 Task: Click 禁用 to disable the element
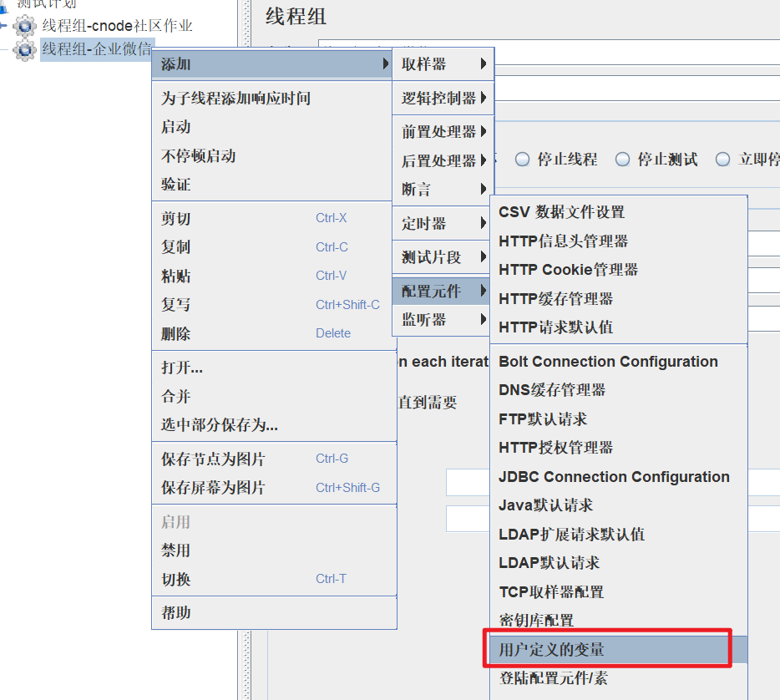pos(274,550)
